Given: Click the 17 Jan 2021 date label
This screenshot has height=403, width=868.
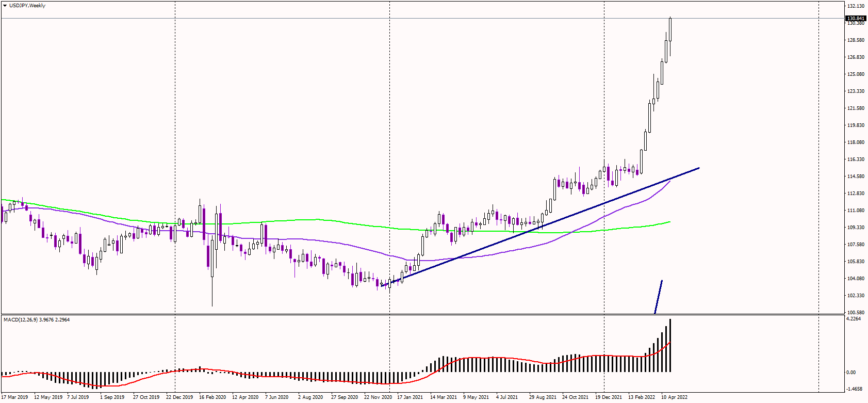Looking at the screenshot, I should pyautogui.click(x=410, y=397).
